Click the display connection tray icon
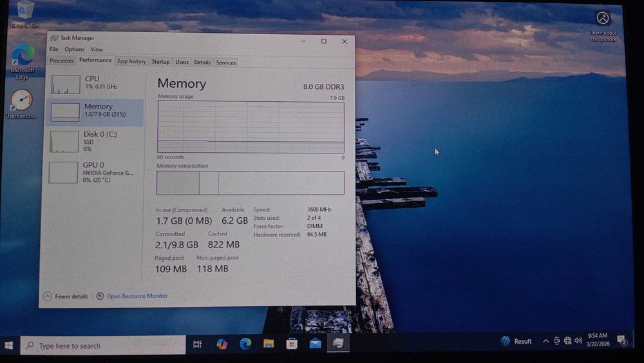644x363 pixels. point(556,341)
